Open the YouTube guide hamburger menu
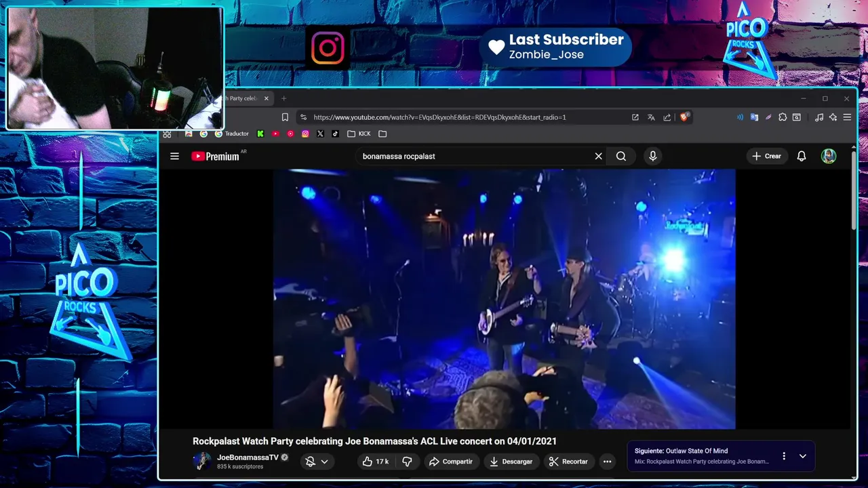 click(x=174, y=156)
